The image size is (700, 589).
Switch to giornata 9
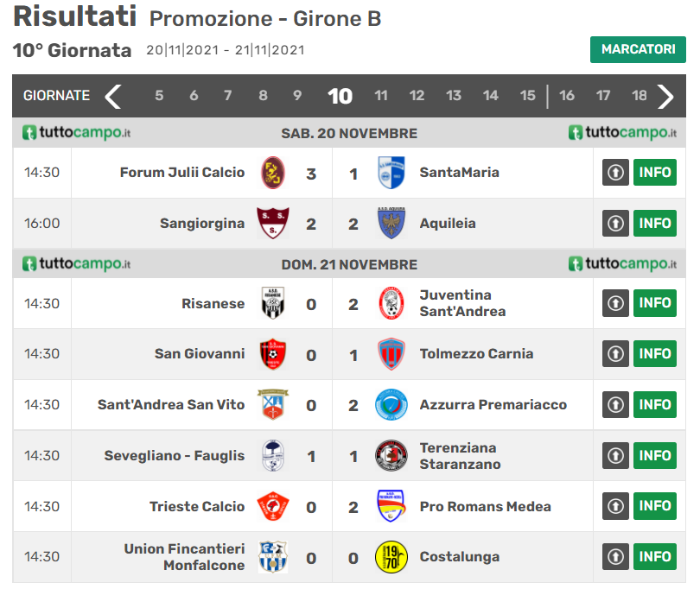click(x=297, y=96)
